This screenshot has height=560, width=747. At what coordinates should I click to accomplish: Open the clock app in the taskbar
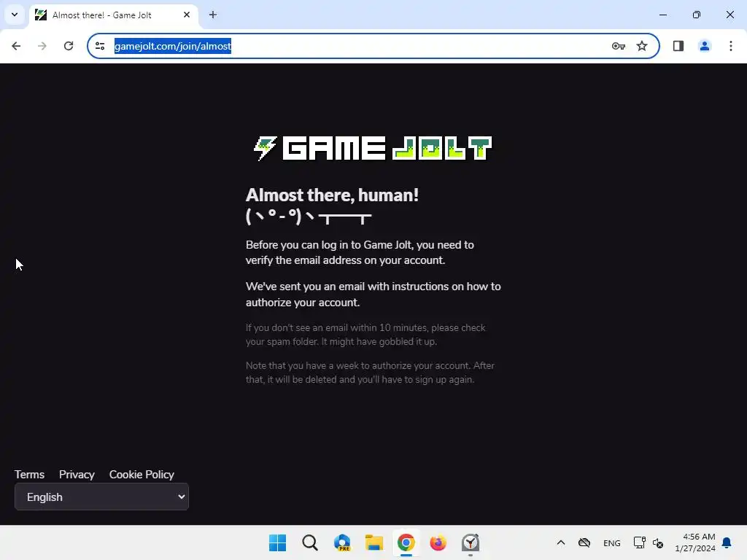(471, 542)
